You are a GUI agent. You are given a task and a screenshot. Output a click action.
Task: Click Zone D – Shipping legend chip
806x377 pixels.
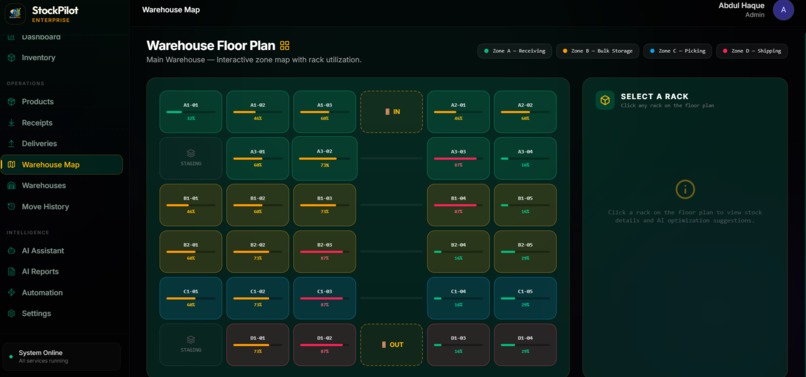(752, 51)
